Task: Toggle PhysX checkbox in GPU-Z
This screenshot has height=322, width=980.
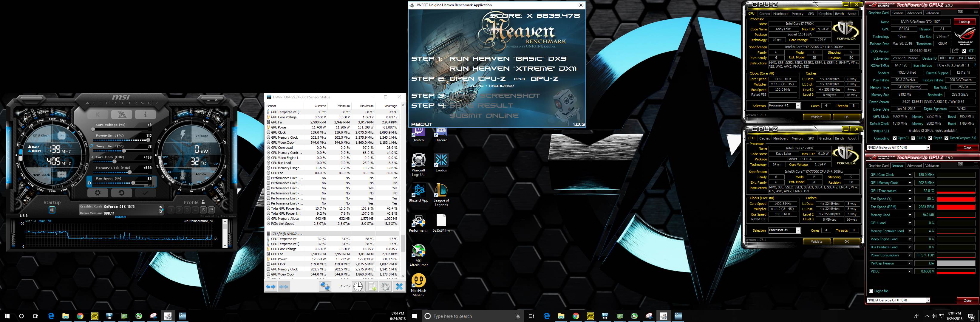Action: click(x=930, y=138)
